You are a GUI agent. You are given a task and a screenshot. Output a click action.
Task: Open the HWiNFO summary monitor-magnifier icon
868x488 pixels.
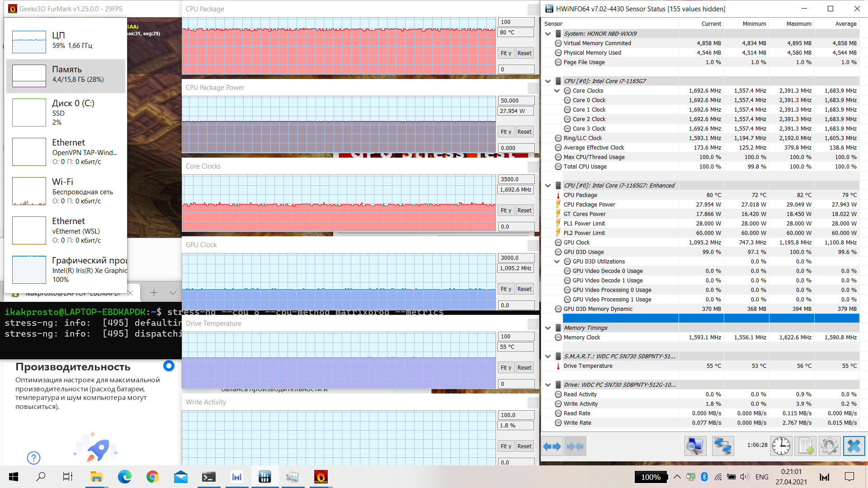pyautogui.click(x=695, y=446)
